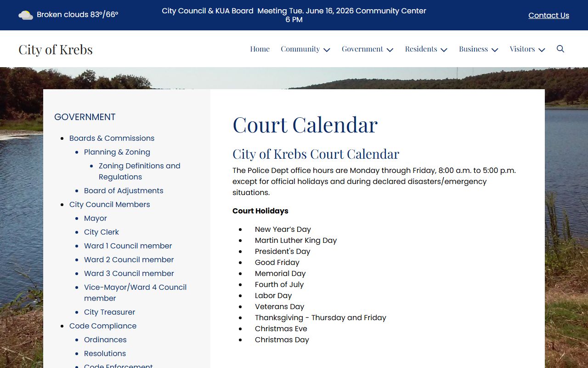Click the Memorial Day list item
Screen dimensions: 588x368
[280, 273]
